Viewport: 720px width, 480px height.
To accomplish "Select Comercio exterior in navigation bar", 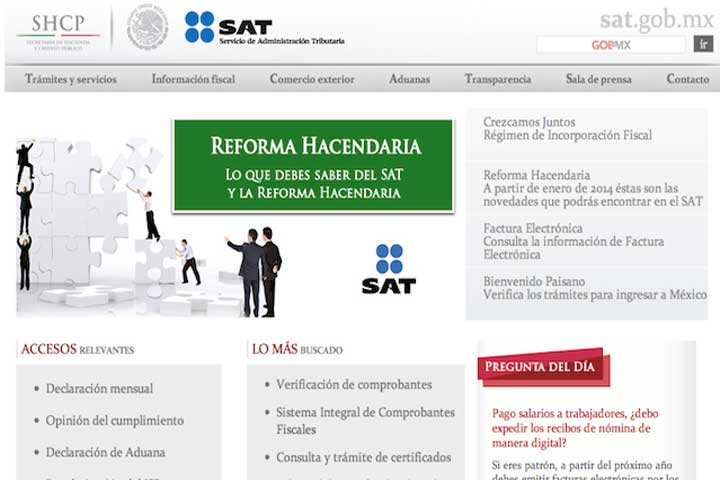I will click(x=312, y=79).
